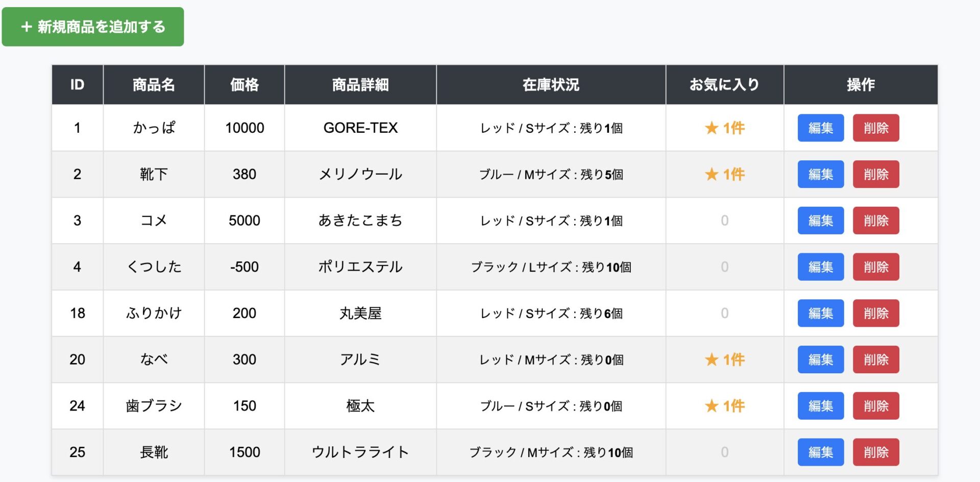Remove the コメ product entry

pos(875,221)
